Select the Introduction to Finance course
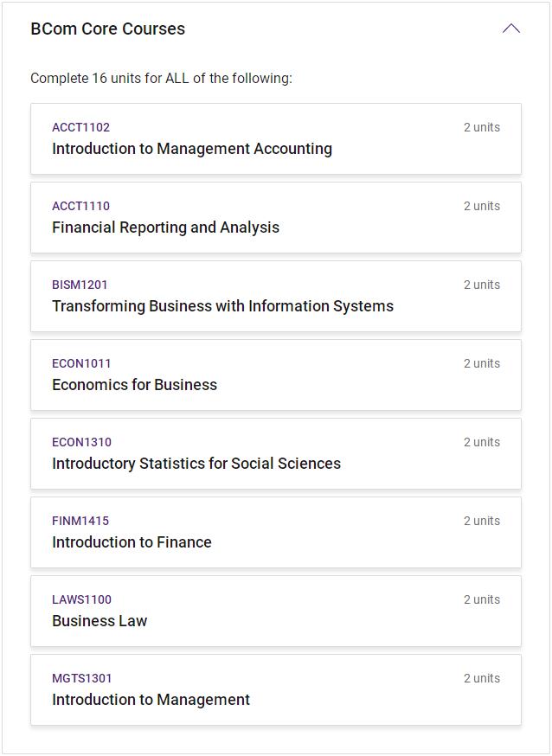 tap(132, 542)
